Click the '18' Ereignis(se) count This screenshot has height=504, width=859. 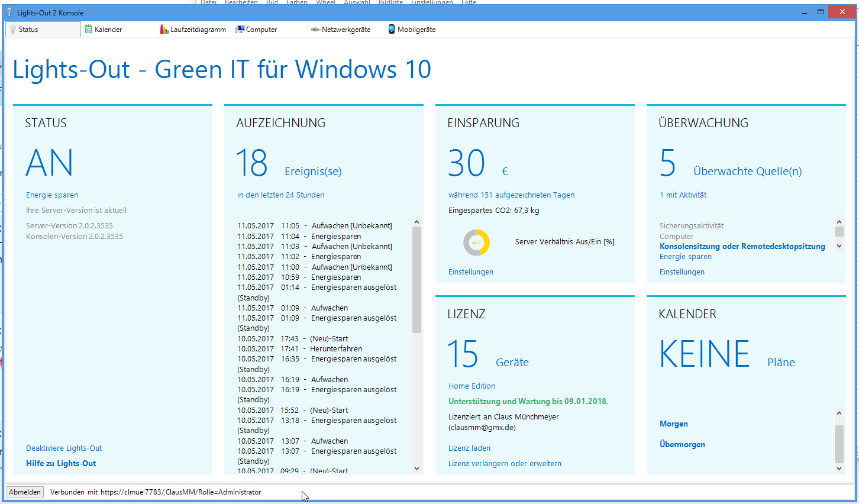(x=252, y=163)
